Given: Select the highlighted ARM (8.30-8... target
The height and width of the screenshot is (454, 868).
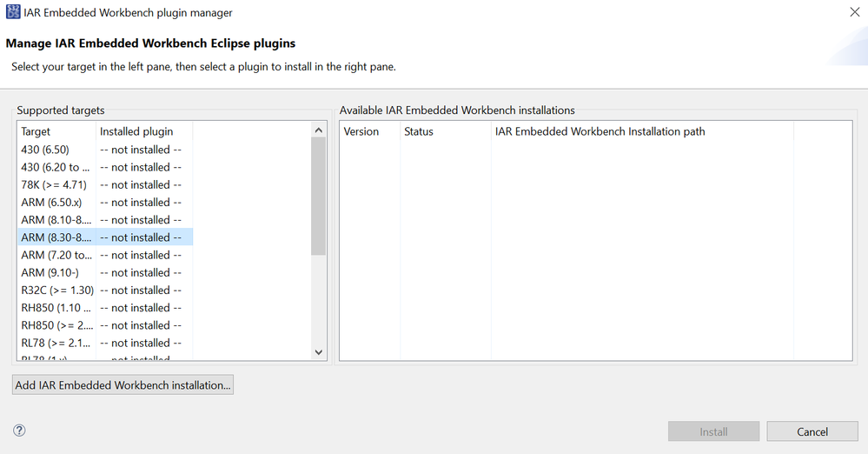Looking at the screenshot, I should click(105, 237).
